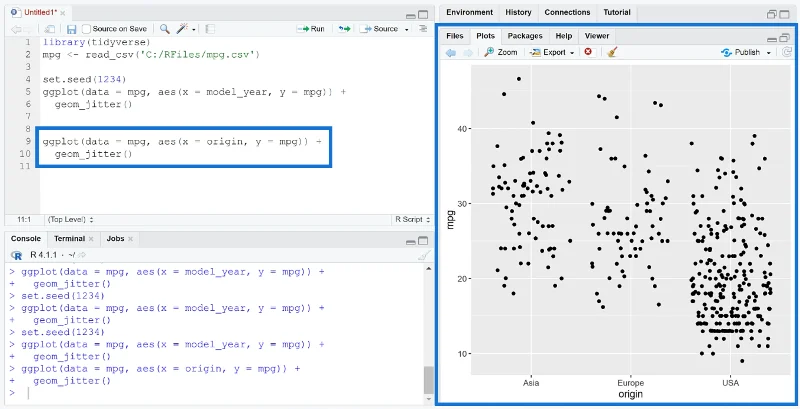Open the Packages tab
800x409 pixels.
[524, 36]
